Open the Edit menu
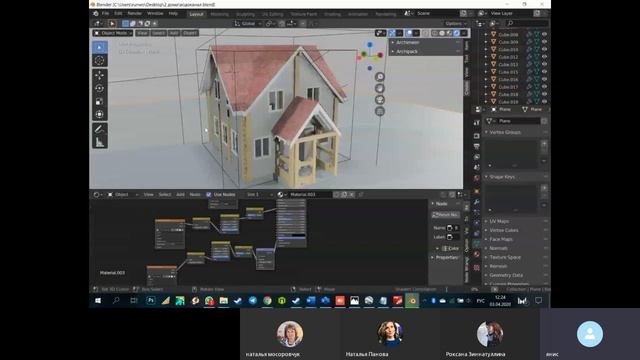640x360 pixels. (x=118, y=13)
